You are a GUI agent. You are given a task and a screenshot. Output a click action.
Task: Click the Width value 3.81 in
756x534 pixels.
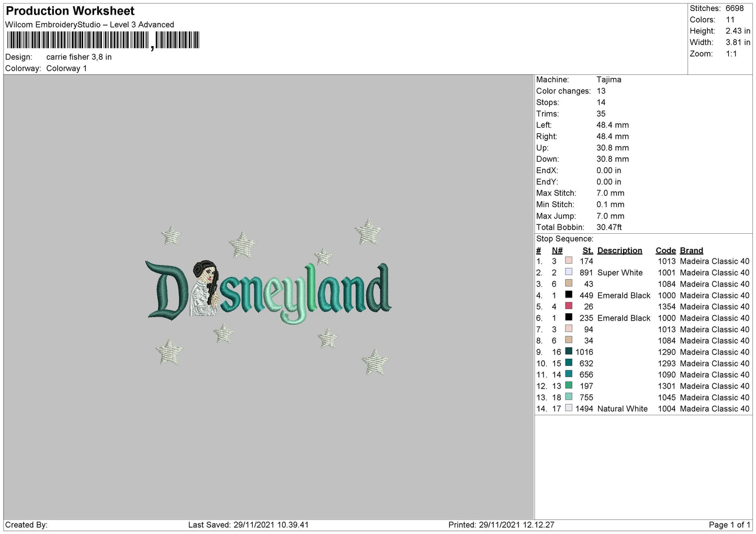(x=738, y=42)
